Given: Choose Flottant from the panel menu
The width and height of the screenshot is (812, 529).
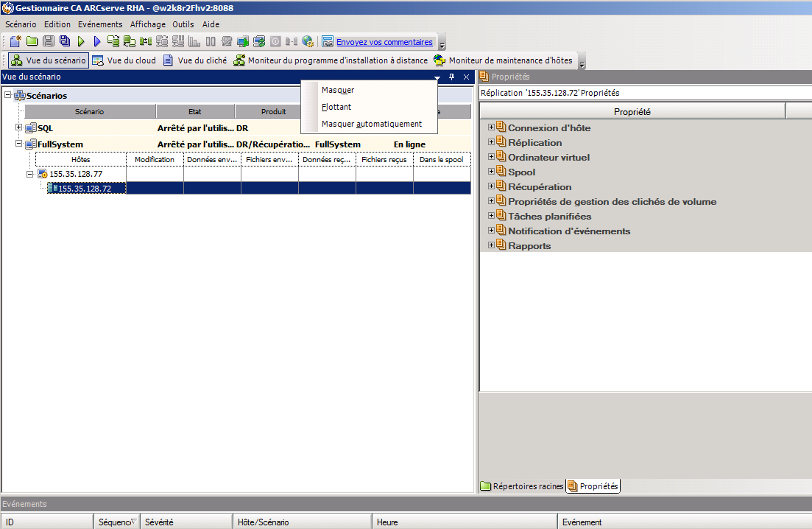Looking at the screenshot, I should tap(336, 107).
